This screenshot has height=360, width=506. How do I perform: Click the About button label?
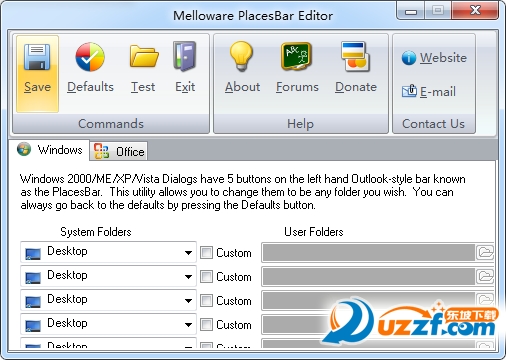242,87
